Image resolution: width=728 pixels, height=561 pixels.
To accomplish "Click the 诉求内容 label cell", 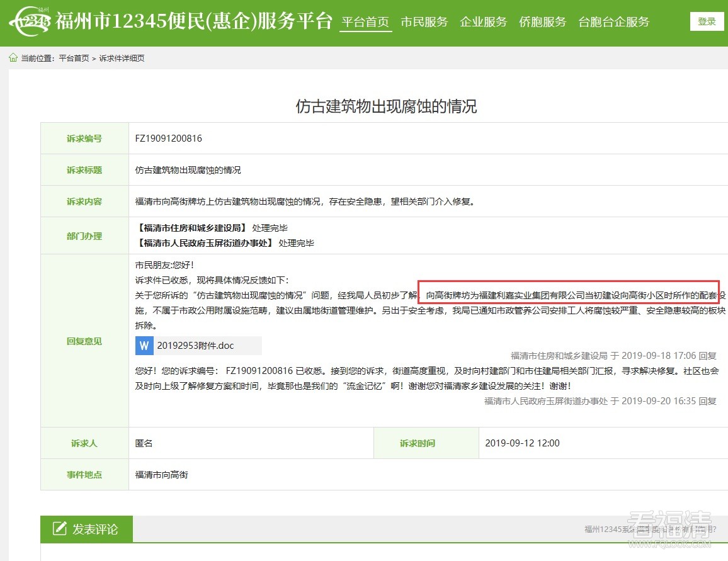I will coord(84,201).
